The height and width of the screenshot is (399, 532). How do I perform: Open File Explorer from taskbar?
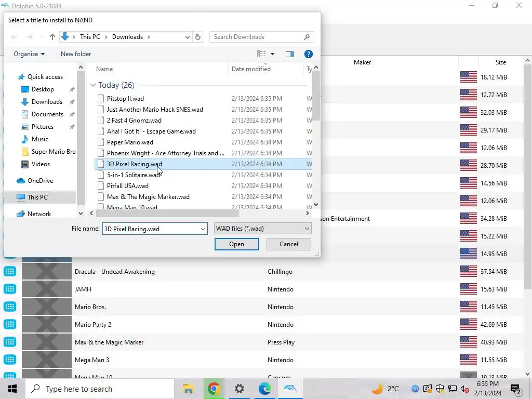click(x=188, y=389)
